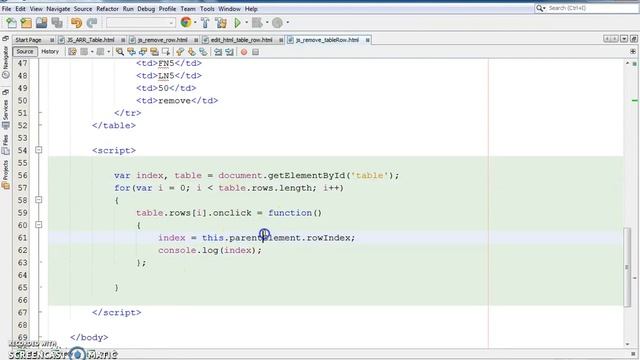Screen dimensions: 640x360
Task: Toggle Highlight Search in editor toolbar
Action: (154, 52)
